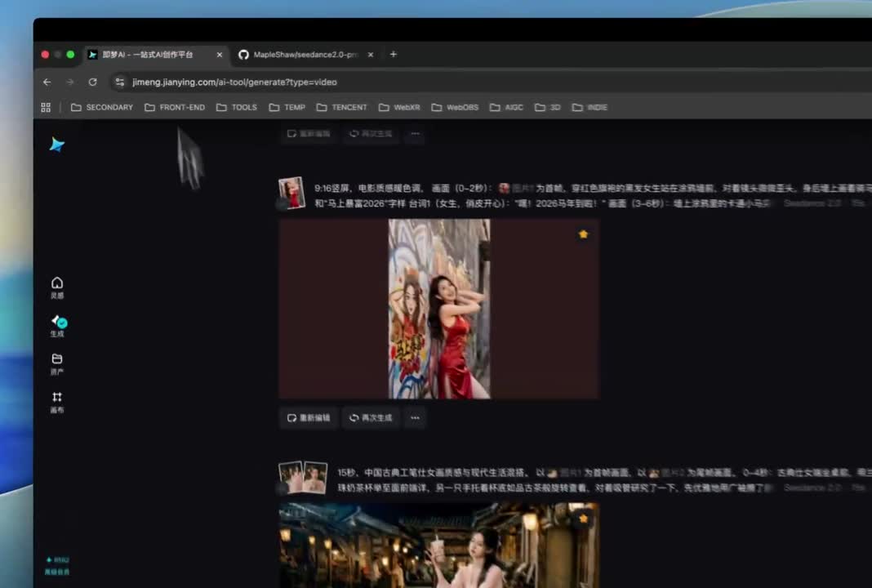
Task: Open the 画布 canvas sidebar icon
Action: click(x=56, y=402)
